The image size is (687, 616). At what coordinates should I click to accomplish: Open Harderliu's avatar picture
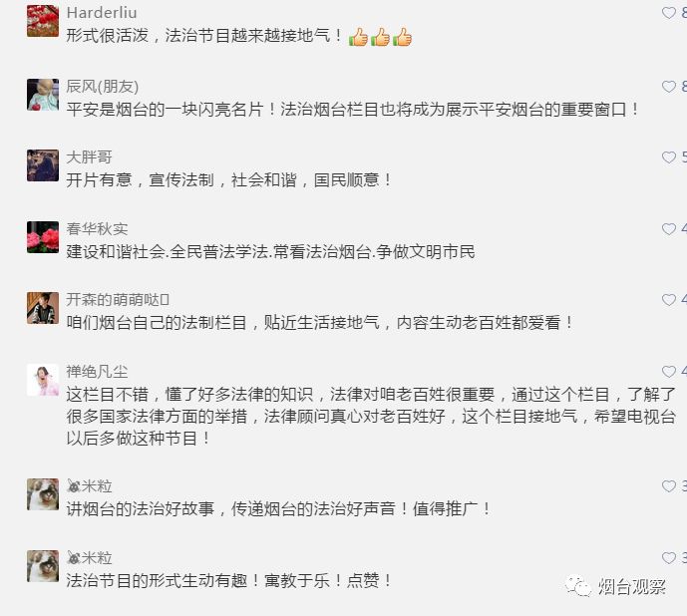(43, 21)
